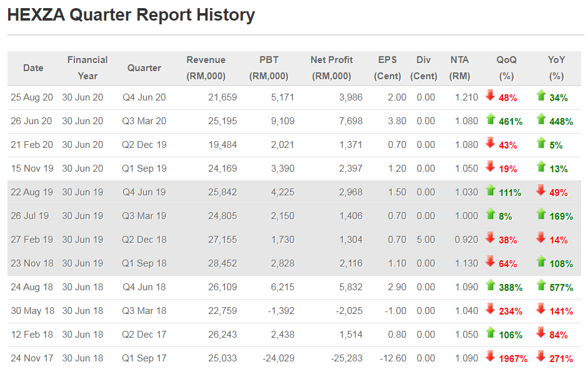588x377 pixels.
Task: Click the 577% YoY value
Action: pyautogui.click(x=561, y=288)
